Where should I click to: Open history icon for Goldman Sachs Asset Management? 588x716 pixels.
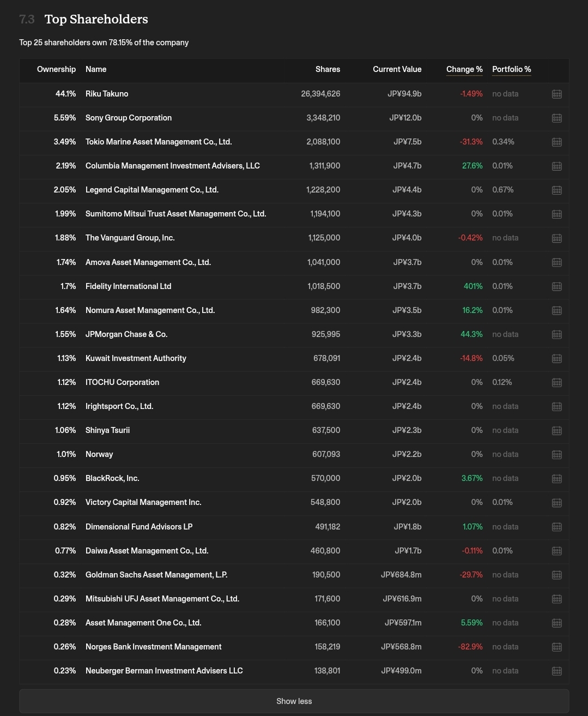tap(556, 575)
